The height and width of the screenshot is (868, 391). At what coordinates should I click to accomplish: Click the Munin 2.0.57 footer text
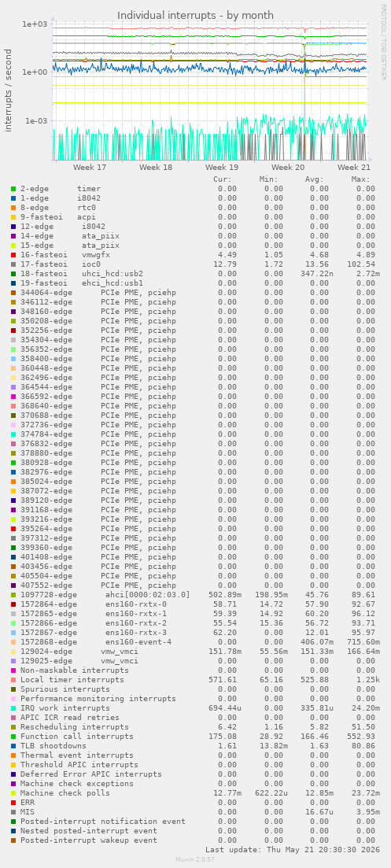pyautogui.click(x=195, y=859)
